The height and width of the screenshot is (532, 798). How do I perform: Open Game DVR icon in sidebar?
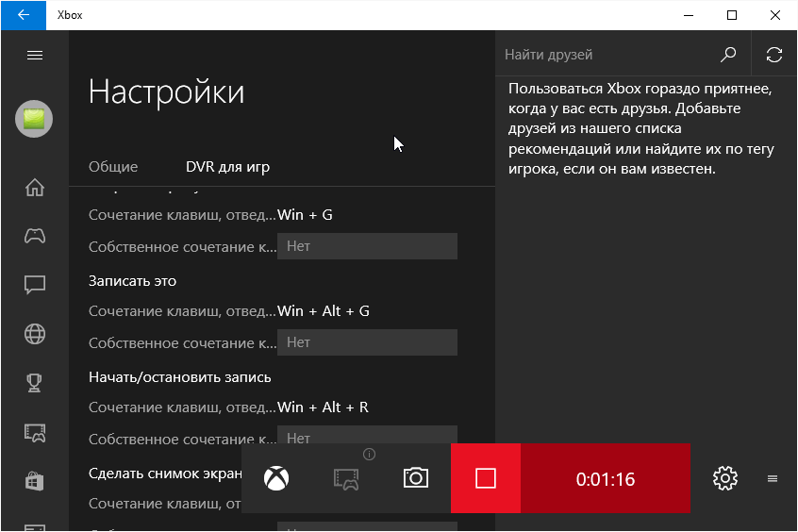[35, 433]
